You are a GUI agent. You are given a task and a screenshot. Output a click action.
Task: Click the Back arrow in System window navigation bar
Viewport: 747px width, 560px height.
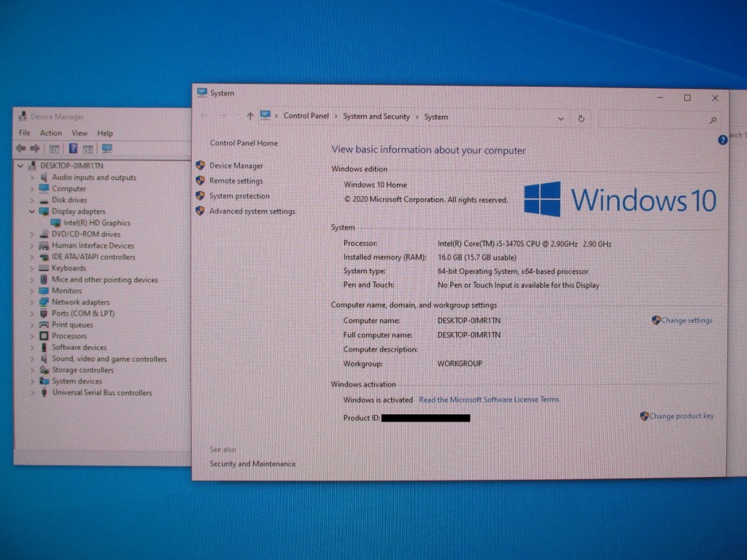click(204, 115)
